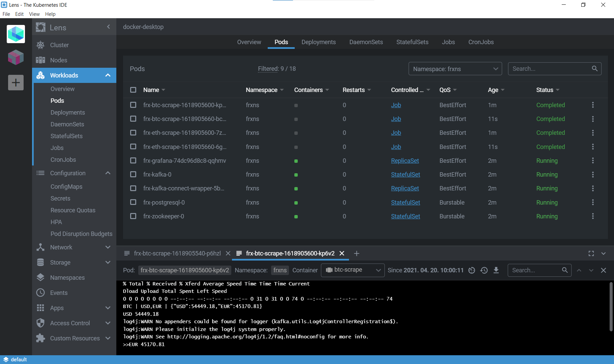Switch to the StatefulSets tab
Screen dimensions: 614x364
(x=412, y=42)
